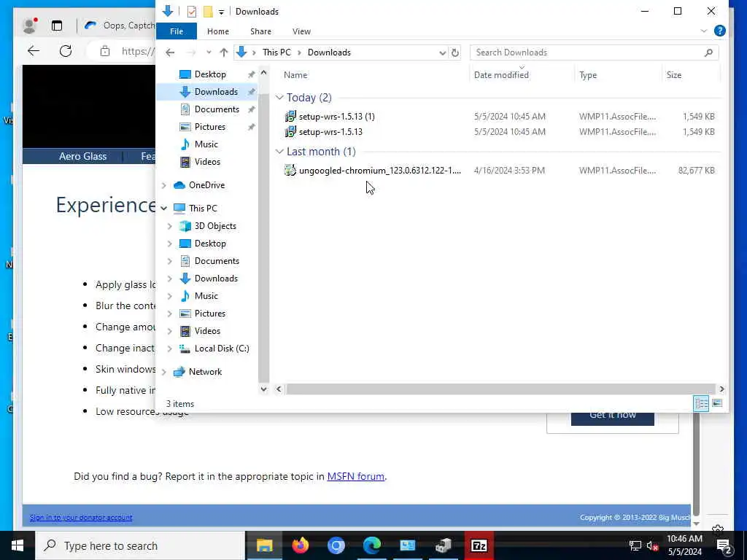Go up one folder level

pyautogui.click(x=223, y=52)
